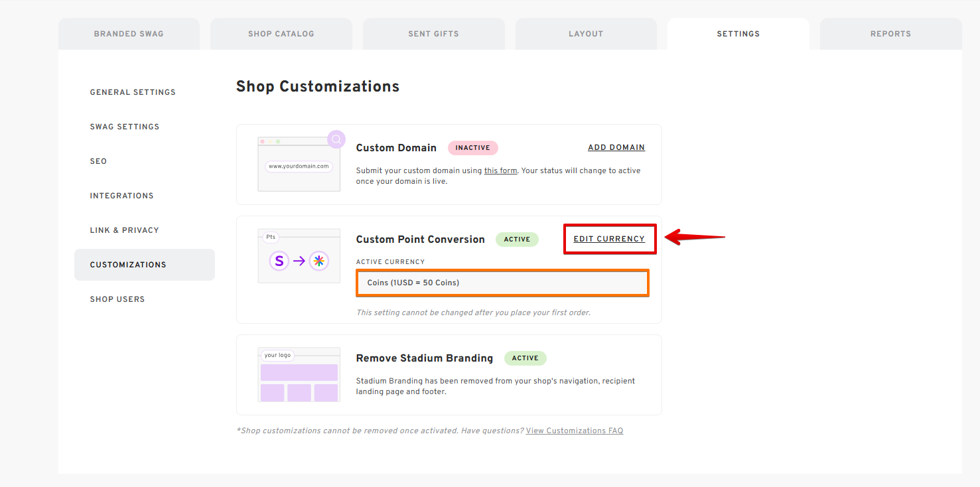Screen dimensions: 980x487
Task: Click the colorful asterisk conversion icon
Action: point(319,261)
